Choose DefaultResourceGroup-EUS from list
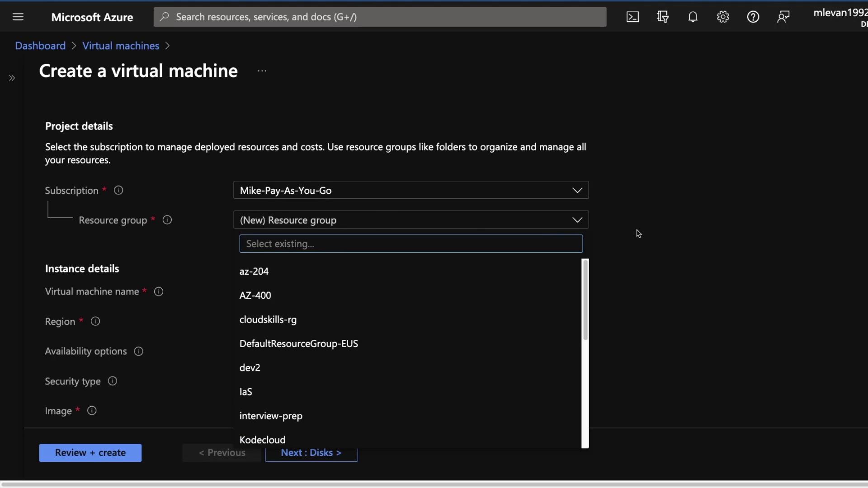 point(298,343)
